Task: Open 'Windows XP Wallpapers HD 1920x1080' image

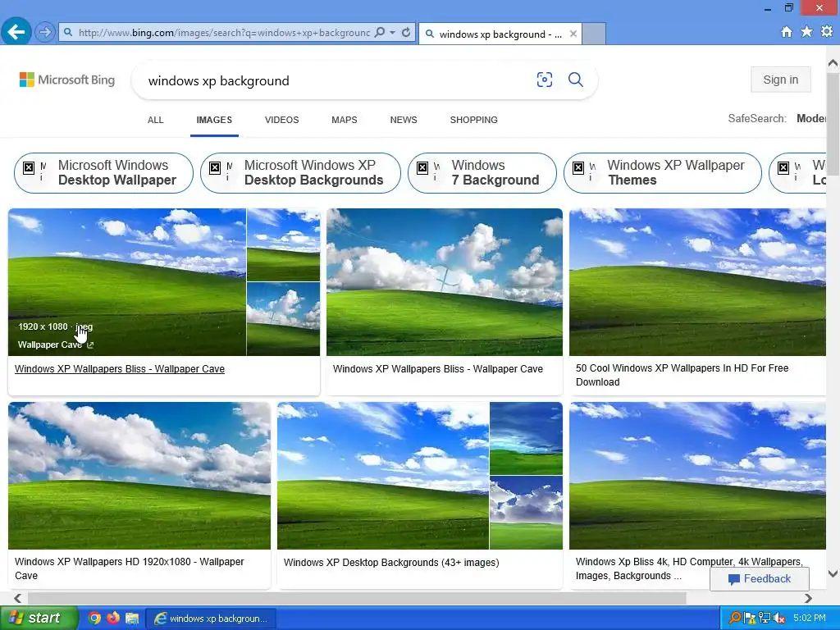Action: (139, 476)
